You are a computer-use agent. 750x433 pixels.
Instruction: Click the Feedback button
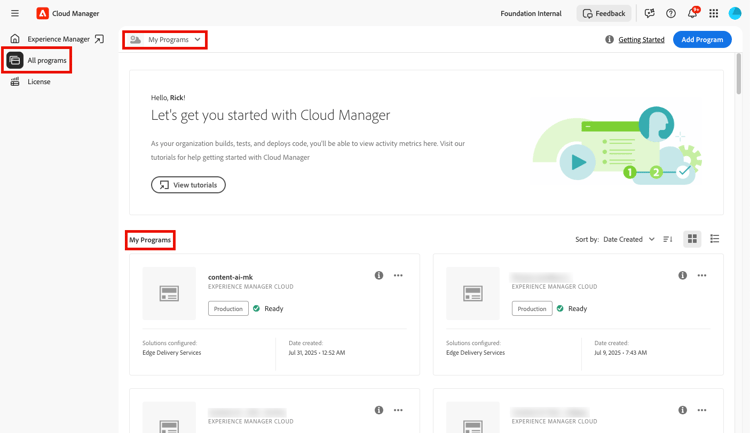pyautogui.click(x=604, y=13)
